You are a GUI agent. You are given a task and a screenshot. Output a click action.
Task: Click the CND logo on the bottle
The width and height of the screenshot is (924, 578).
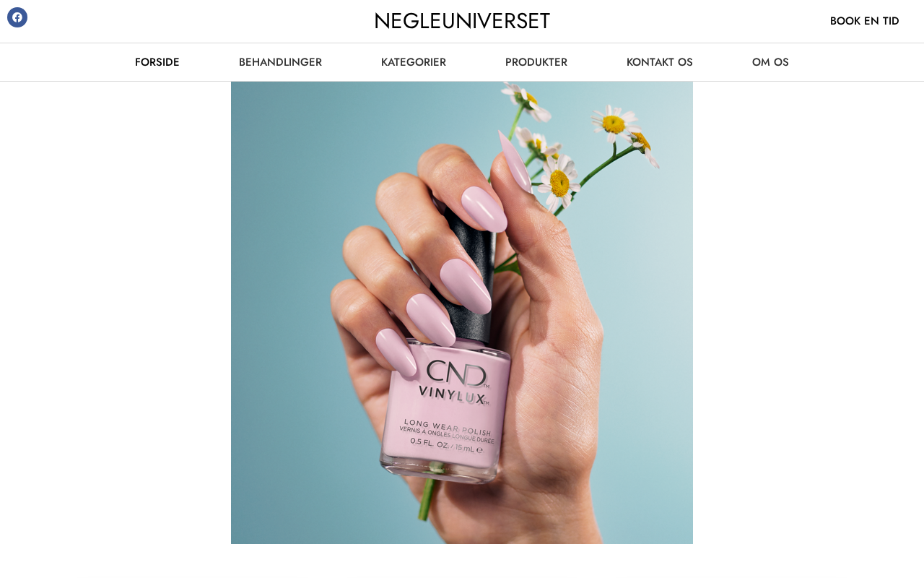coord(456,374)
